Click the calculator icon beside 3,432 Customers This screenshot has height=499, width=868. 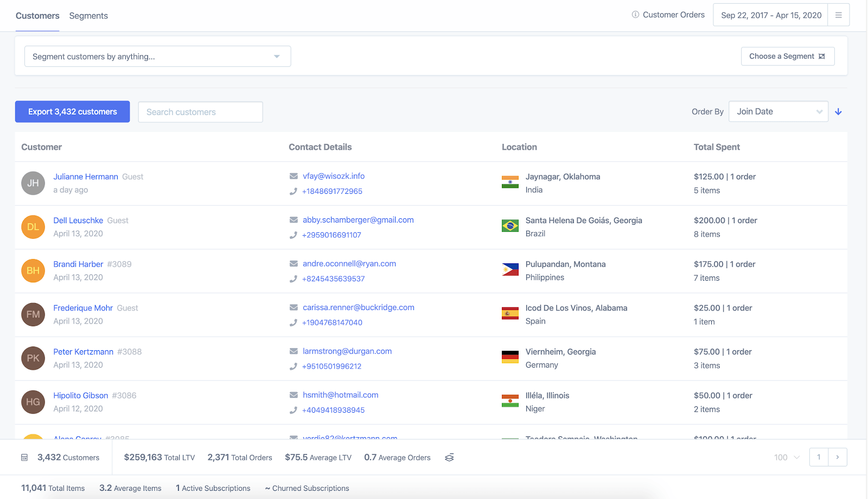click(x=24, y=458)
